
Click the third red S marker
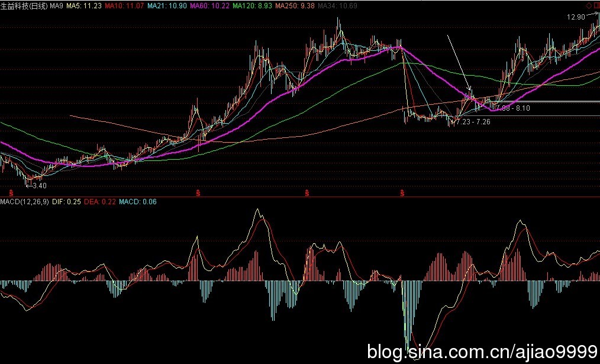pyautogui.click(x=307, y=192)
